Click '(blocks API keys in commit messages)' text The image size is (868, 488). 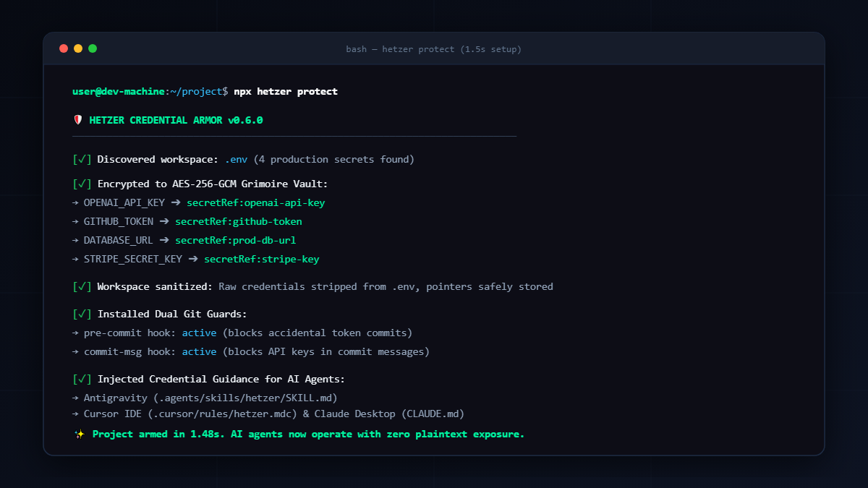tap(326, 351)
